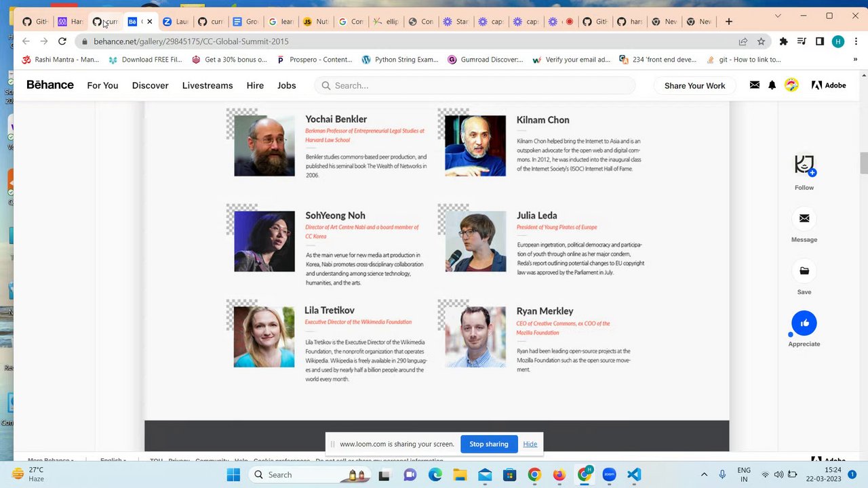Click the Share Your Work button

[694, 85]
